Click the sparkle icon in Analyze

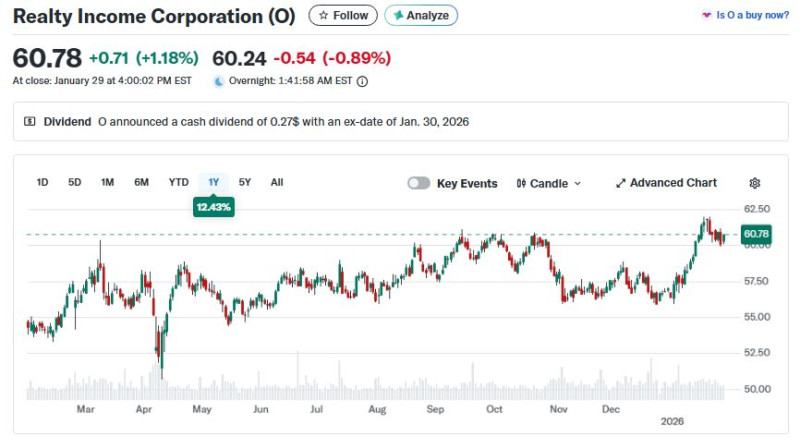point(398,15)
